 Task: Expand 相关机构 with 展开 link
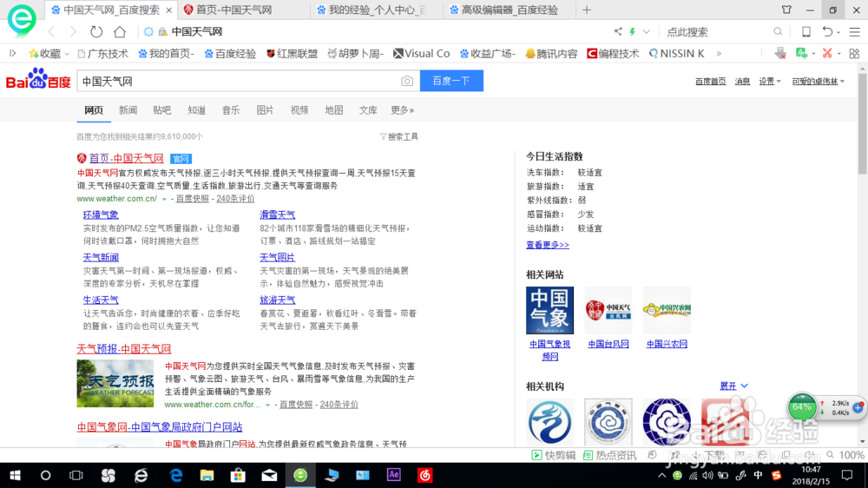click(x=733, y=386)
